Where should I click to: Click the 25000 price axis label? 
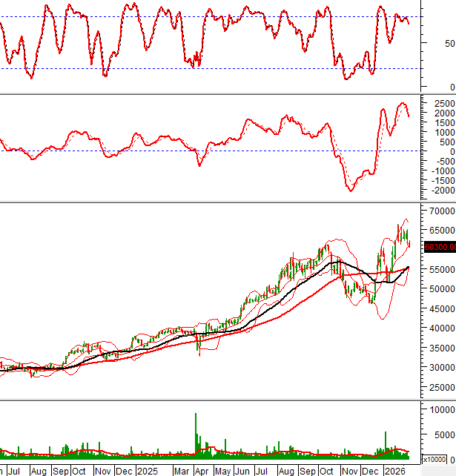[441, 387]
